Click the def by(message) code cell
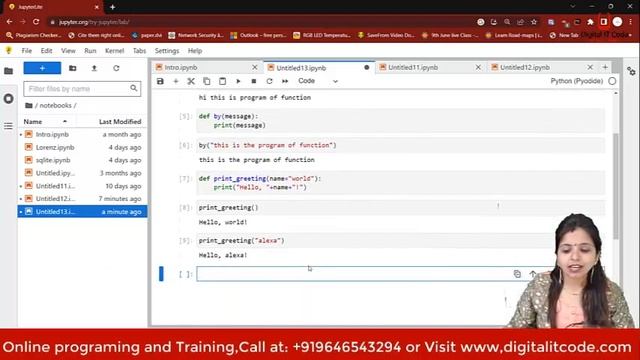Screen dimensions: 640x360 (x=400, y=121)
